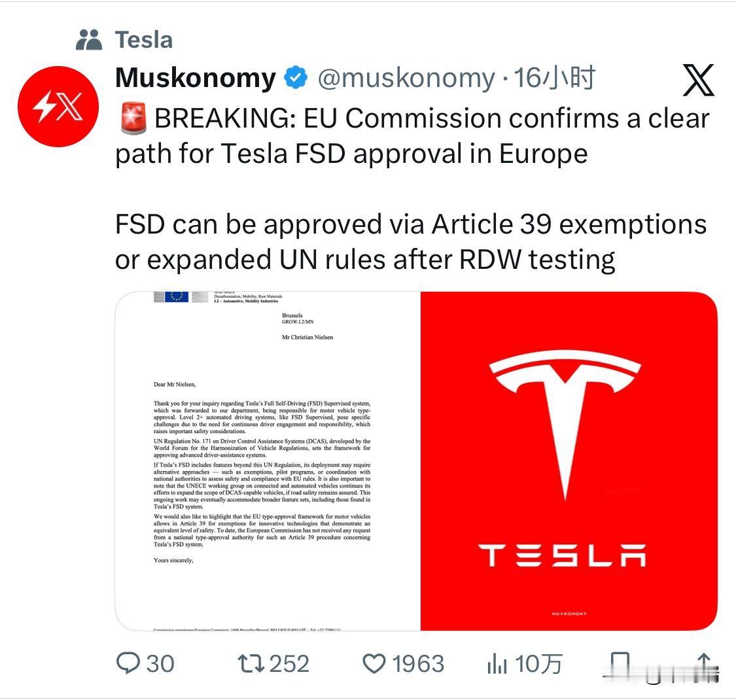
Task: Click Muskonomy's blue verified badge
Action: click(295, 77)
